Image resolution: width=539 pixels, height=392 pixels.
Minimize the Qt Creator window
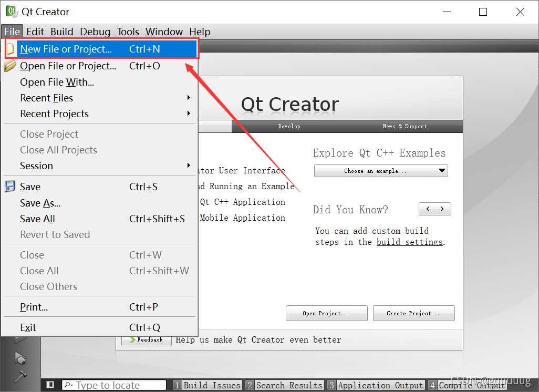point(447,12)
